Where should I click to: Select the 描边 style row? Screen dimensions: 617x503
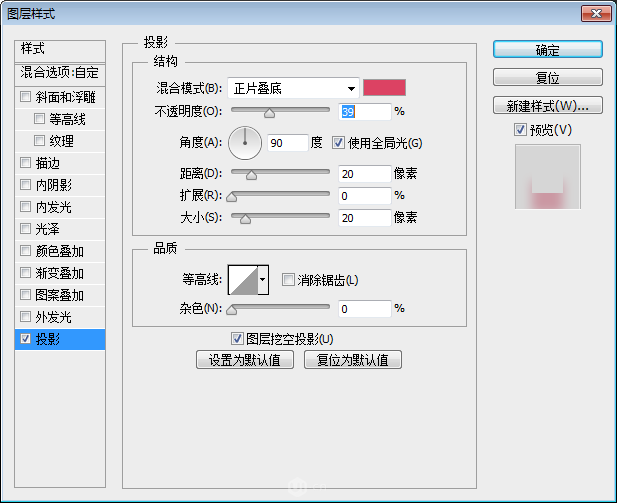point(60,163)
